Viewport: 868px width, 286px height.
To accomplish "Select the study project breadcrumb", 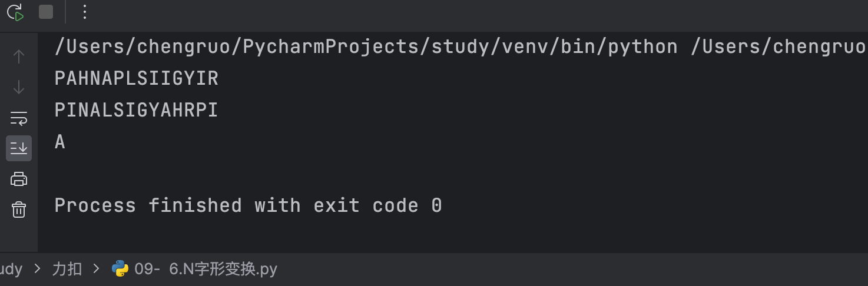I will pos(11,270).
